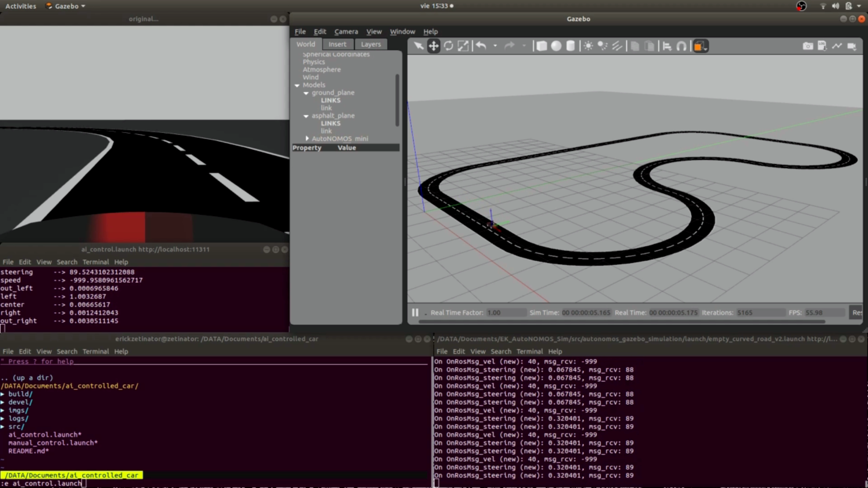Image resolution: width=868 pixels, height=488 pixels.
Task: Select the World tab in left panel
Action: coord(305,43)
